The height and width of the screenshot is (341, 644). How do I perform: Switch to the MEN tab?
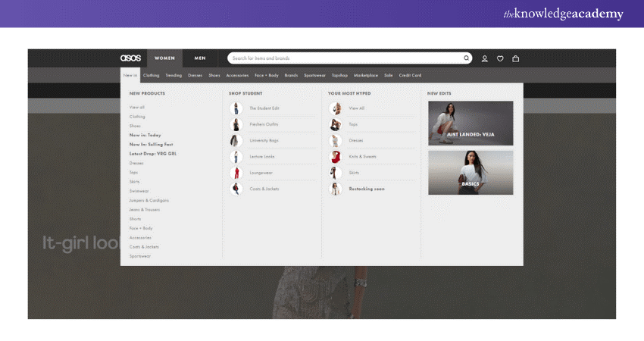tap(199, 58)
